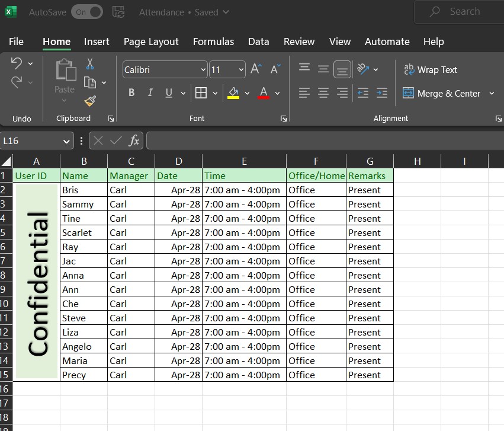The width and height of the screenshot is (504, 431).
Task: Click into the formula bar input
Action: click(x=325, y=141)
